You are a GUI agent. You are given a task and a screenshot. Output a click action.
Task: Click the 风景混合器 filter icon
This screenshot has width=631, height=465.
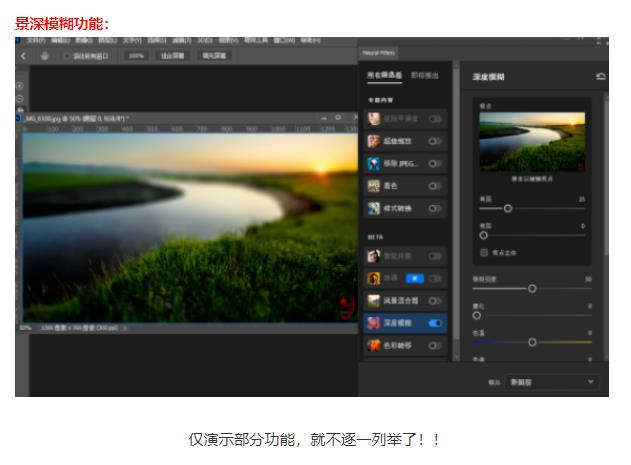(373, 300)
